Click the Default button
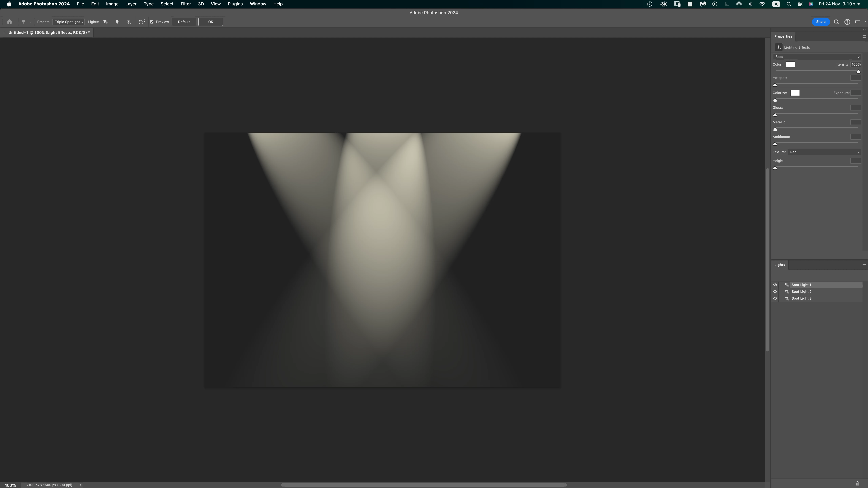Viewport: 868px width, 488px height. click(184, 22)
